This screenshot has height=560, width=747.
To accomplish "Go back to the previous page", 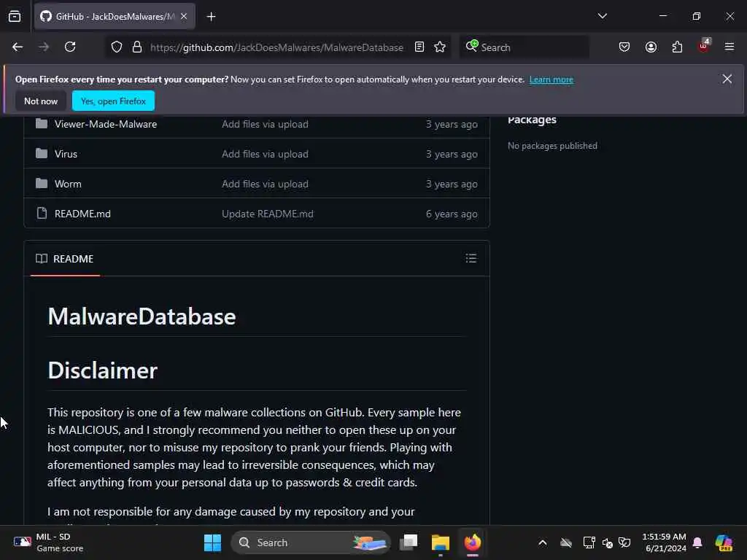I will click(18, 47).
